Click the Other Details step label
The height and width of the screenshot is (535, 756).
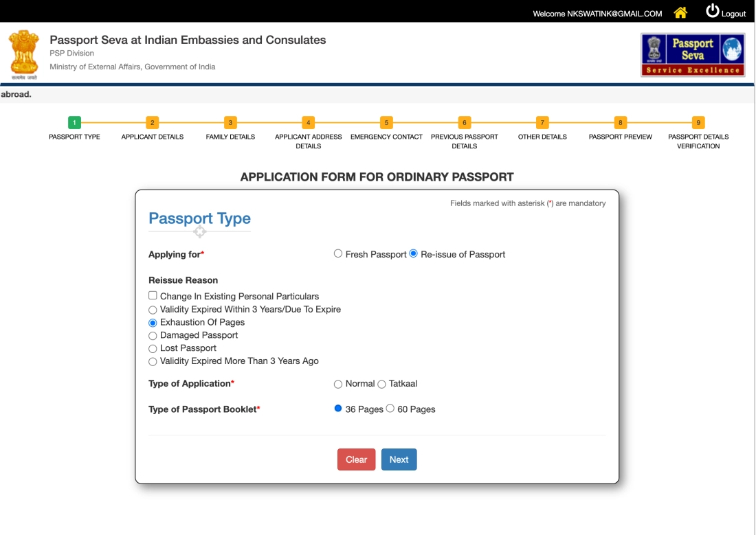pos(542,137)
